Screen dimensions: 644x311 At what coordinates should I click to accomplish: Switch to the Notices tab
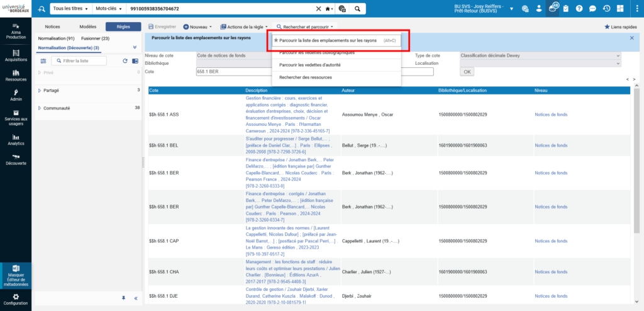pos(53,26)
